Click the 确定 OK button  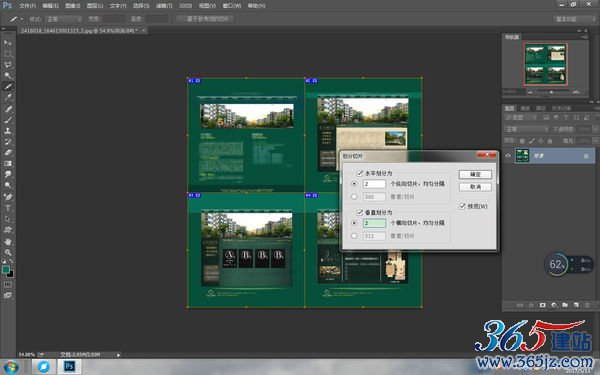coord(475,174)
